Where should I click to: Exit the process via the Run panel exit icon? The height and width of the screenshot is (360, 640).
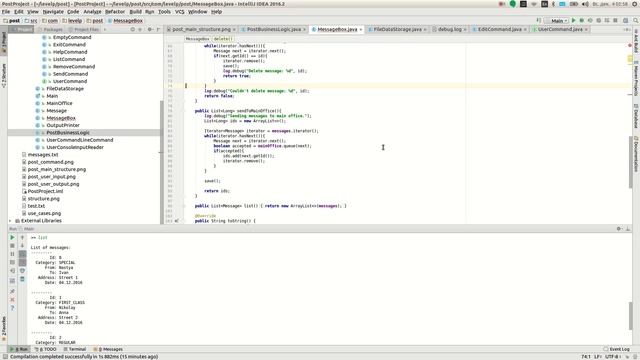coord(12,271)
